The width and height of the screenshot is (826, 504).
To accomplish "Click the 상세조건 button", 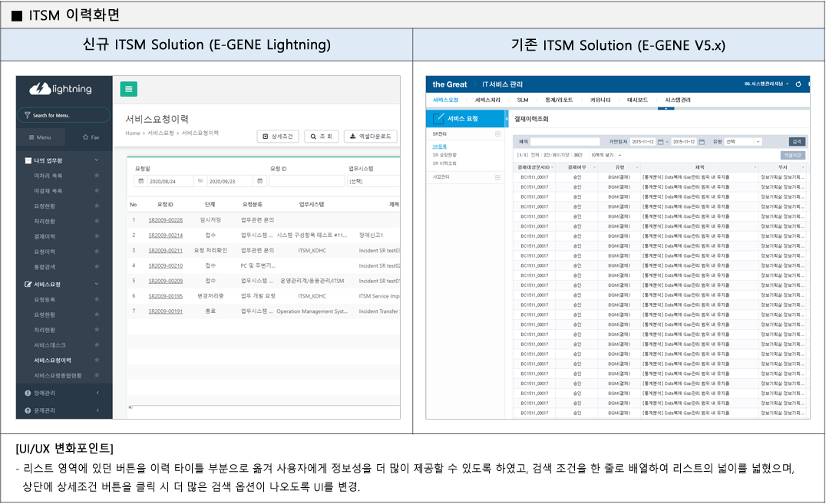I will pyautogui.click(x=277, y=137).
